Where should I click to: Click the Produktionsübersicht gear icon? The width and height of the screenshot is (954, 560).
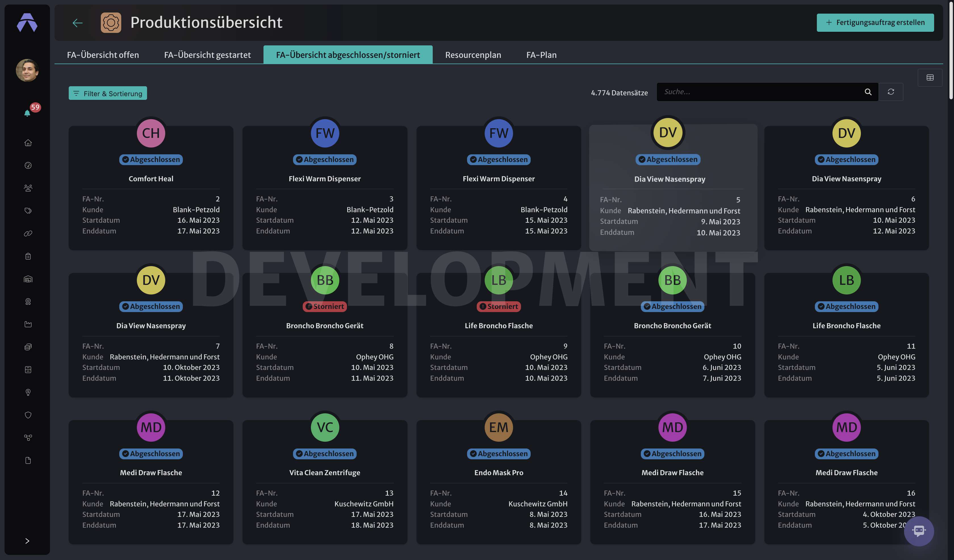111,23
